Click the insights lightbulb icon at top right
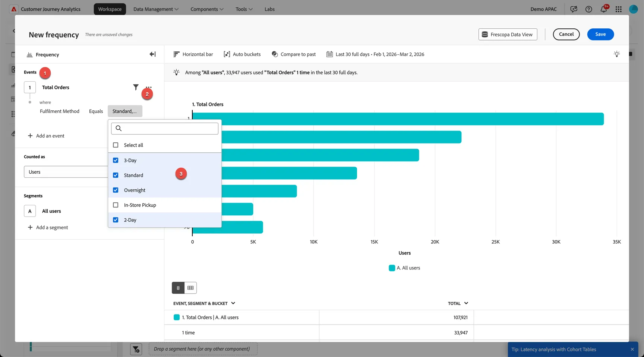Screen dimensions: 644x357 click(x=617, y=54)
